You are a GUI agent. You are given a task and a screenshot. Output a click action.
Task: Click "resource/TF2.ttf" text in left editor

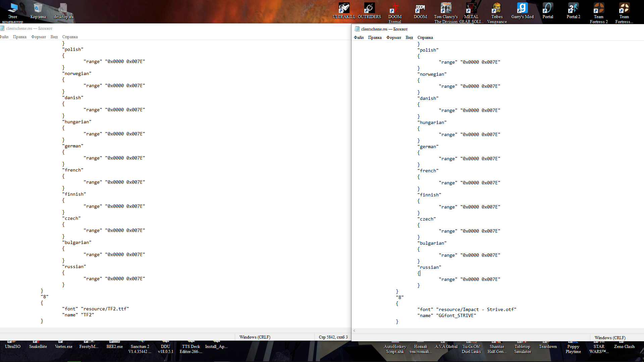[105, 309]
